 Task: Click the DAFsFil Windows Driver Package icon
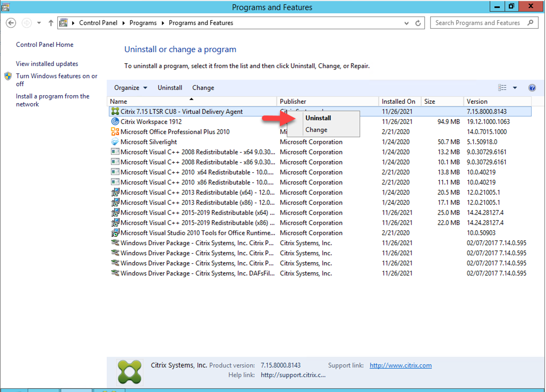point(115,273)
